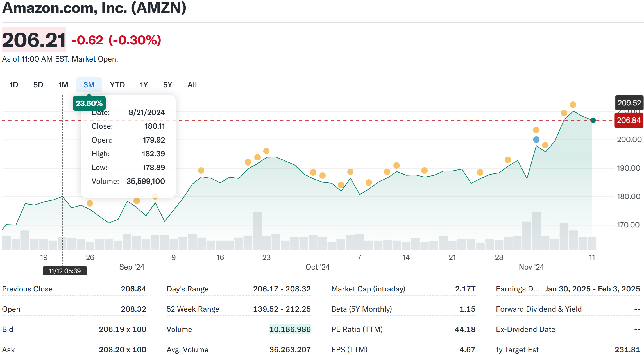Click the EPS (TTM) value 4.67
644x355 pixels.
tap(467, 350)
